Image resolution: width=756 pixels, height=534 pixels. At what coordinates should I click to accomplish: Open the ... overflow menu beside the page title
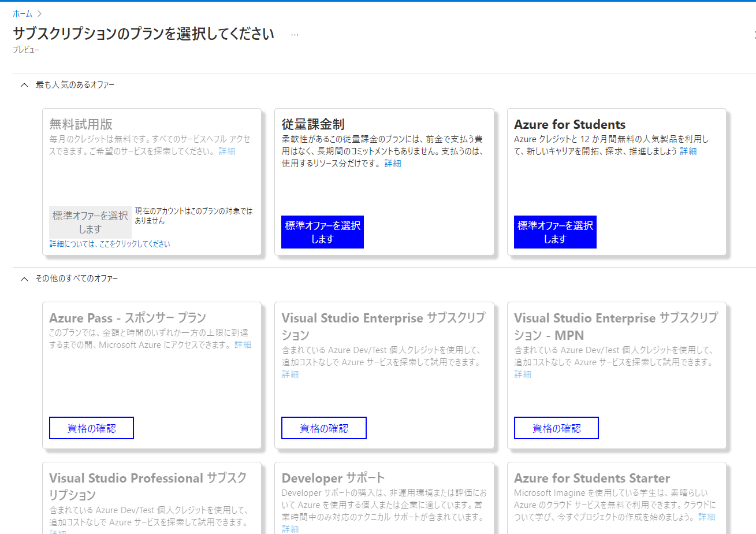[295, 34]
